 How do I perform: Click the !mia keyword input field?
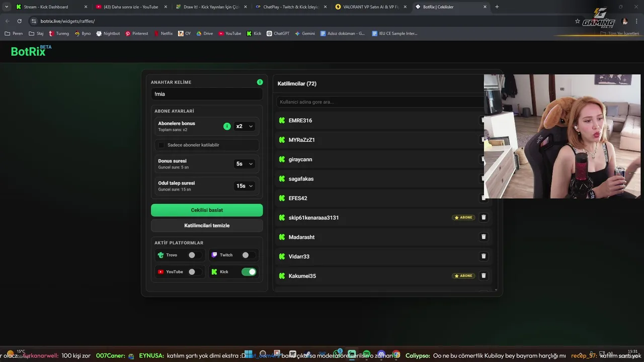tap(207, 94)
